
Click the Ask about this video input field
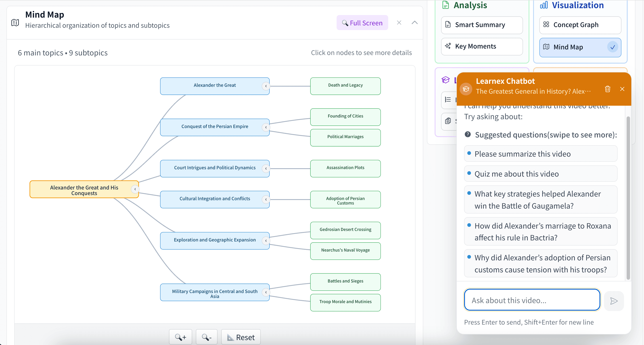coord(532,300)
